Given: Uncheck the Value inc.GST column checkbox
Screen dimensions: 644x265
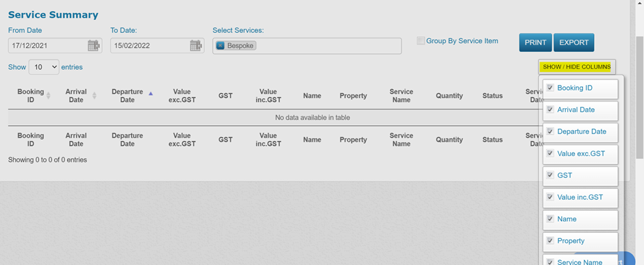Looking at the screenshot, I should coord(550,197).
